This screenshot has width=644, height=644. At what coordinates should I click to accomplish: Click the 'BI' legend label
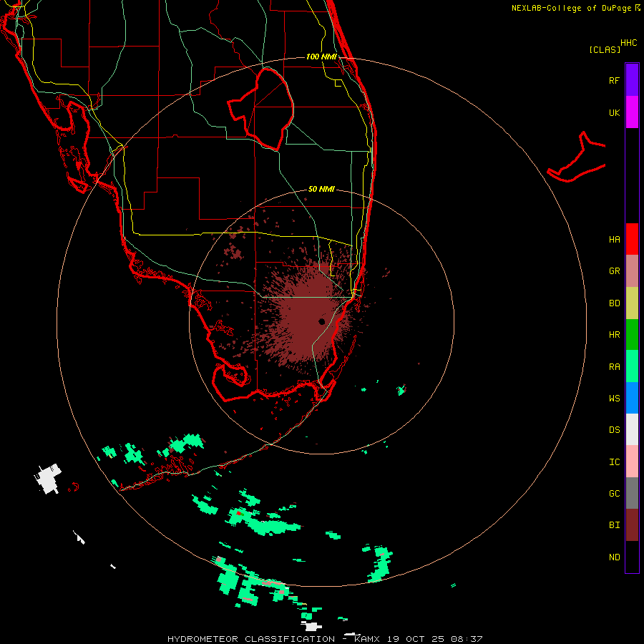pyautogui.click(x=614, y=525)
